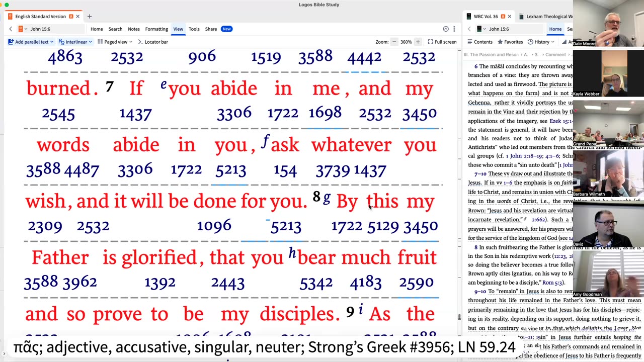Screen dimensions: 644x362
Task: Click the Comment breadcrumb
Action: click(x=555, y=54)
